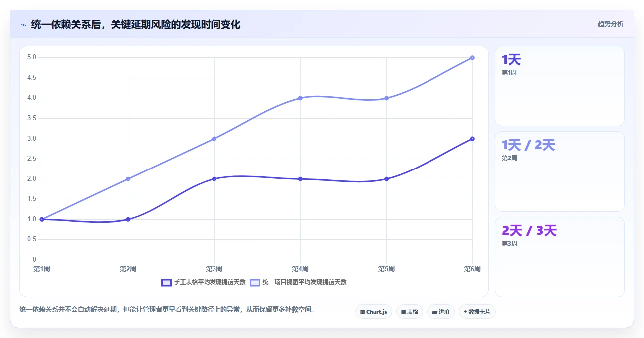Click the lightning icon beside the chart title
Image resolution: width=644 pixels, height=338 pixels.
[23, 25]
